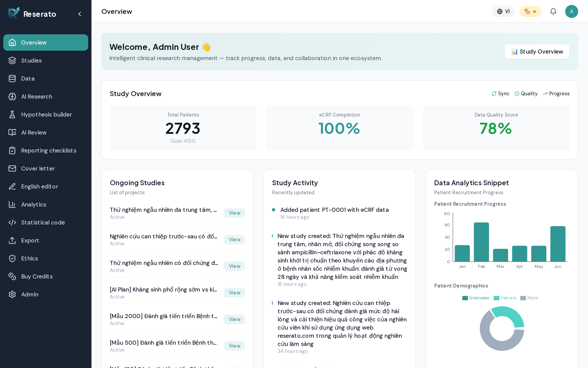Click the Study Overview button in welcome banner
Viewport: 588px width, 368px height.
[537, 52]
